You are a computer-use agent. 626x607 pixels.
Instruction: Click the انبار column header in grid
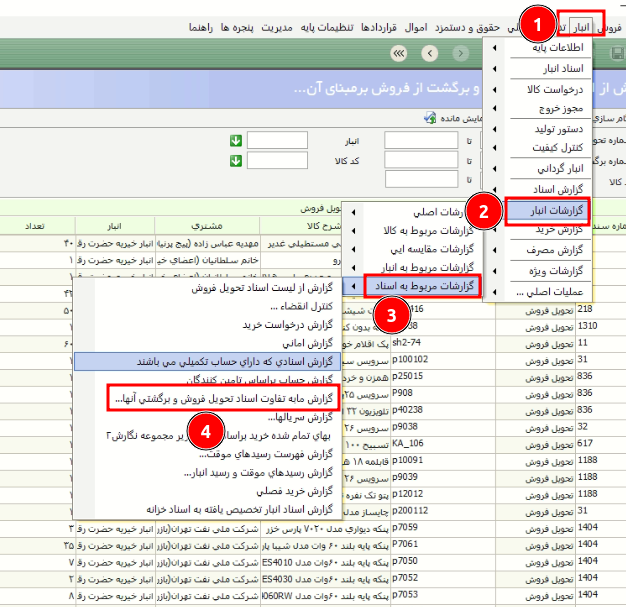tap(115, 226)
